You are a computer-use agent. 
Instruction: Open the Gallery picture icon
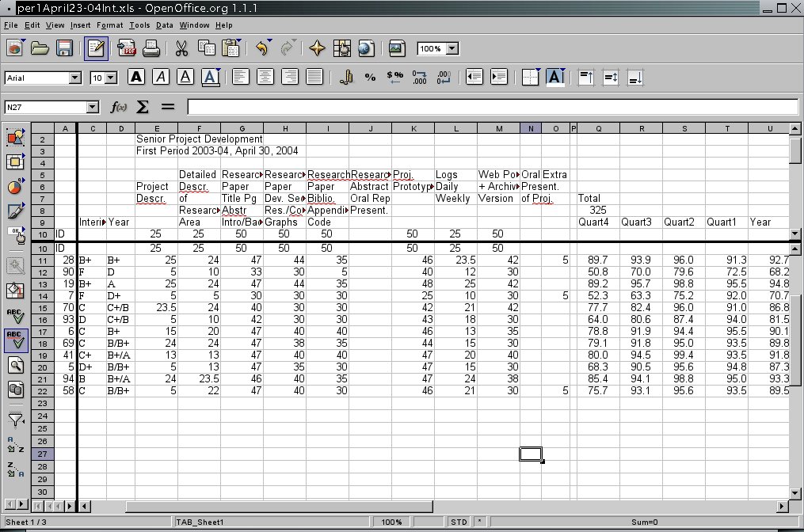396,49
